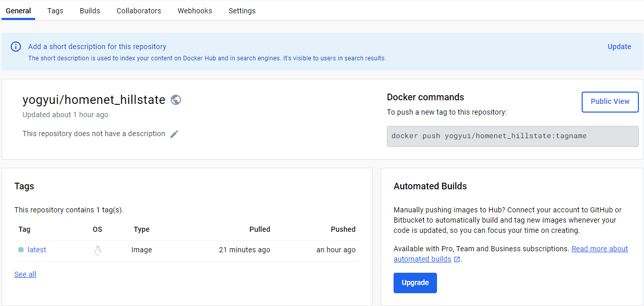Screen dimensions: 644x306
Task: Click the OS column header
Action: [98, 229]
